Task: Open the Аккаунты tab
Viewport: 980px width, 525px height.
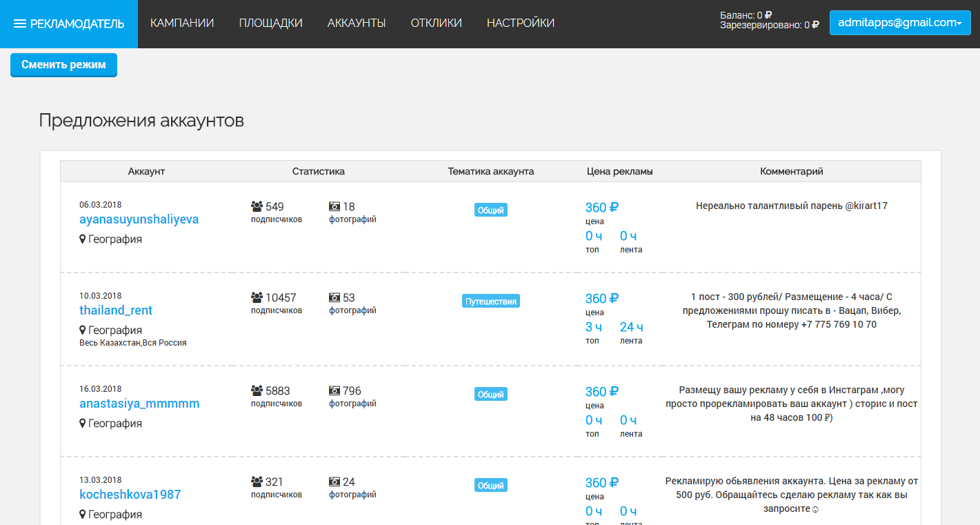Action: 357,23
